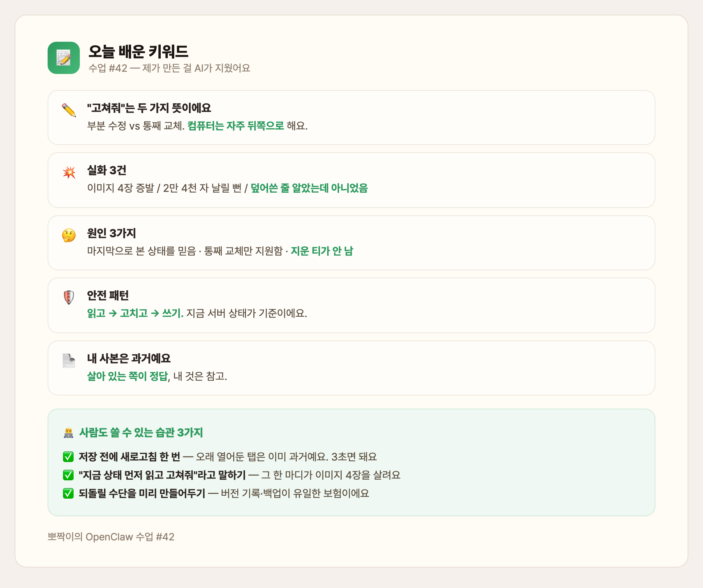Click the heading 내 사본은 과거예요

tap(129, 358)
